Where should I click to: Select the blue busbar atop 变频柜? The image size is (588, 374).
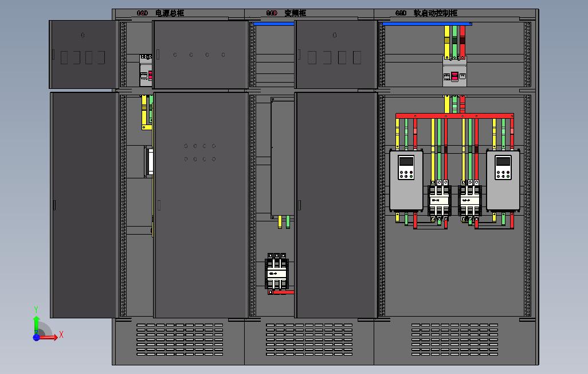coord(274,24)
